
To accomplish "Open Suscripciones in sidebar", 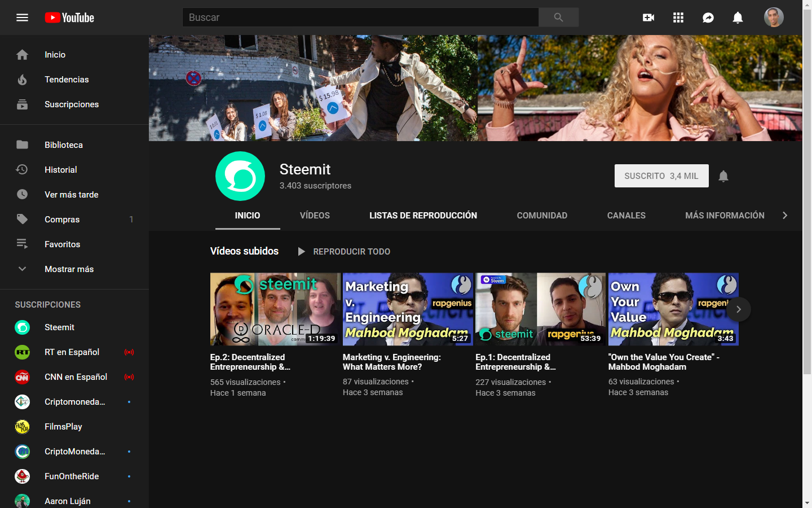I will 74,104.
